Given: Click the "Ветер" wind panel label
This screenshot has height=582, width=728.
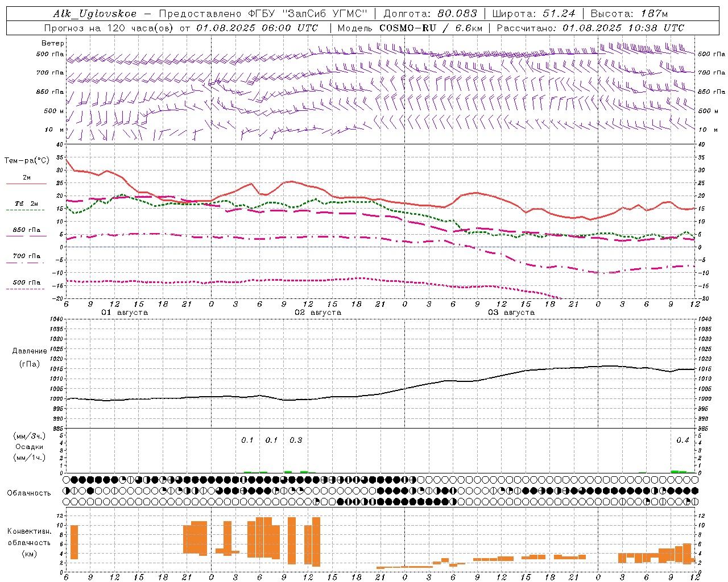Looking at the screenshot, I should click(x=53, y=43).
